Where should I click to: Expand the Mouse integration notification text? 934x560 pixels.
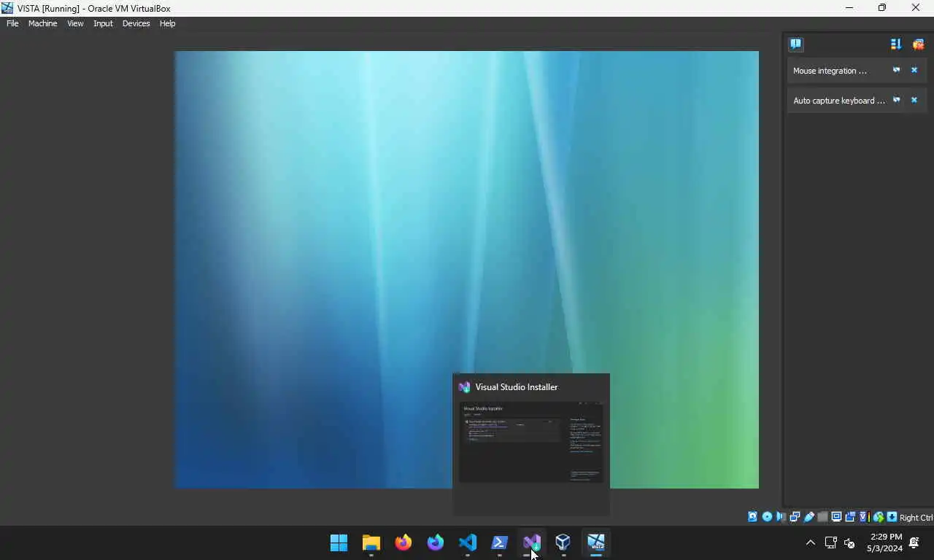point(830,71)
